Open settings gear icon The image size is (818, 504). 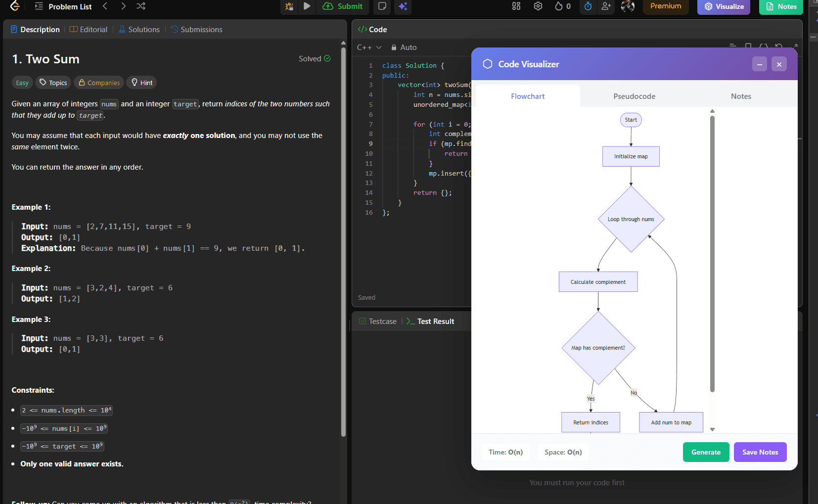pyautogui.click(x=538, y=6)
